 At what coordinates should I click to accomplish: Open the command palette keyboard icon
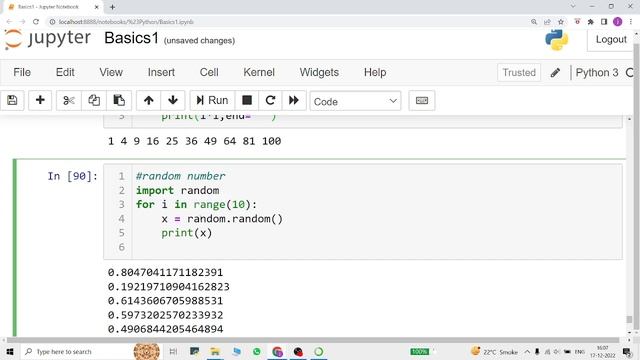click(422, 100)
